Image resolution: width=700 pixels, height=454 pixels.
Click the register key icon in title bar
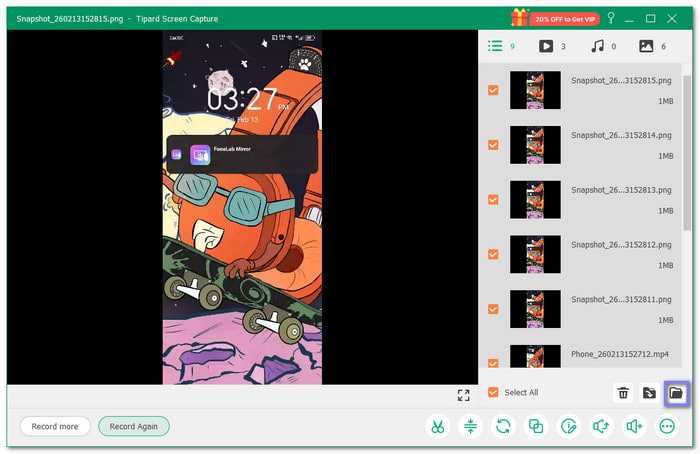coord(611,18)
